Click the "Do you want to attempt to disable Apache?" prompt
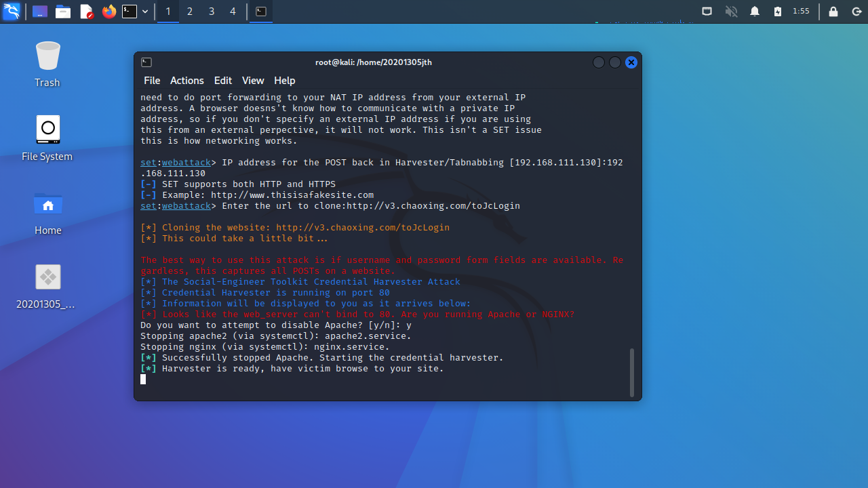Image resolution: width=868 pixels, height=488 pixels. [276, 325]
